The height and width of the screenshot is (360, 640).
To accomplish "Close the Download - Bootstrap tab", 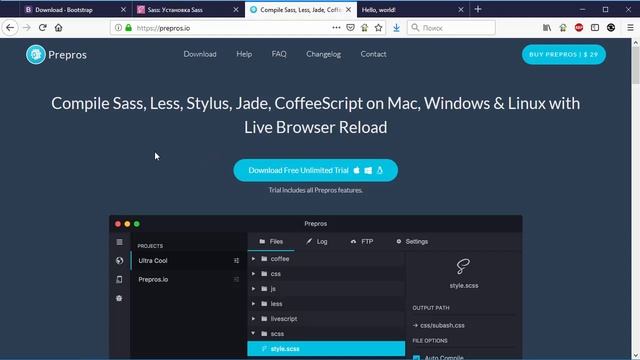I will point(123,9).
